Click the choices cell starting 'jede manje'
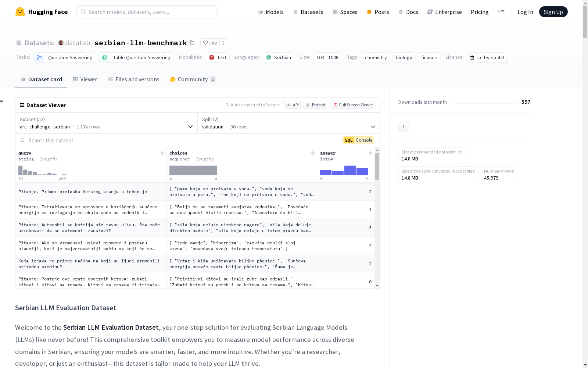Screen dimensions: 588x368 tap(241, 246)
